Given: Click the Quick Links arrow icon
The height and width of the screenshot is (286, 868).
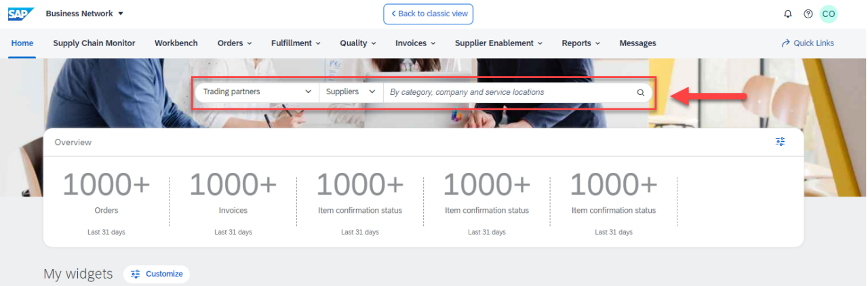Looking at the screenshot, I should point(786,43).
